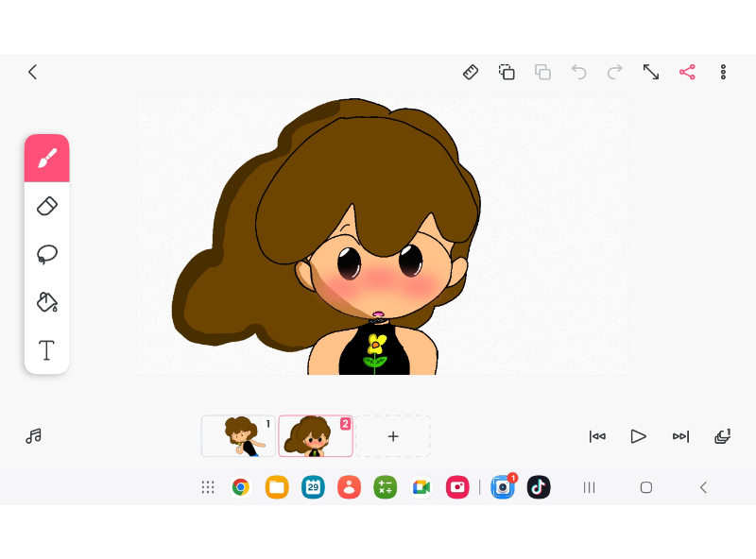Select the Eraser tool
This screenshot has height=559, width=756.
[x=47, y=206]
